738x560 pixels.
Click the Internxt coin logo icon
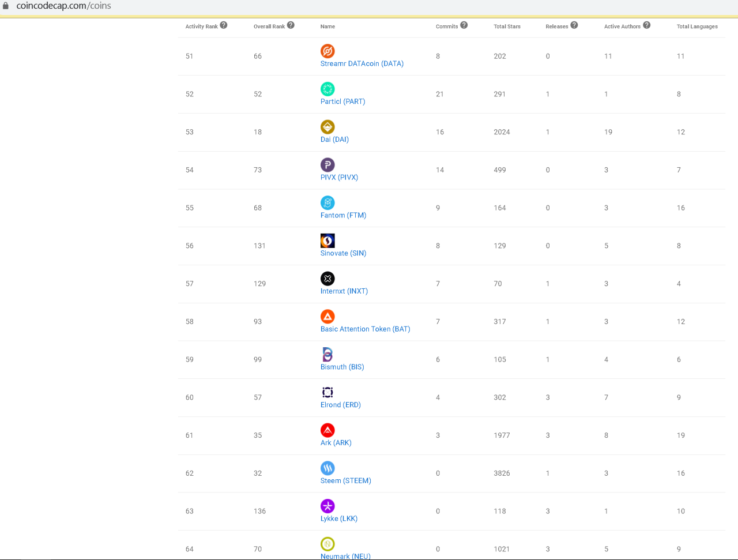[327, 279]
